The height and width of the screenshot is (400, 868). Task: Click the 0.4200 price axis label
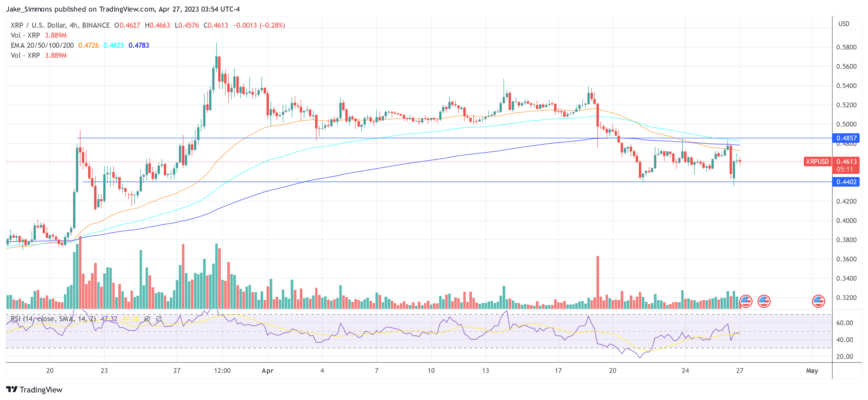coord(846,201)
